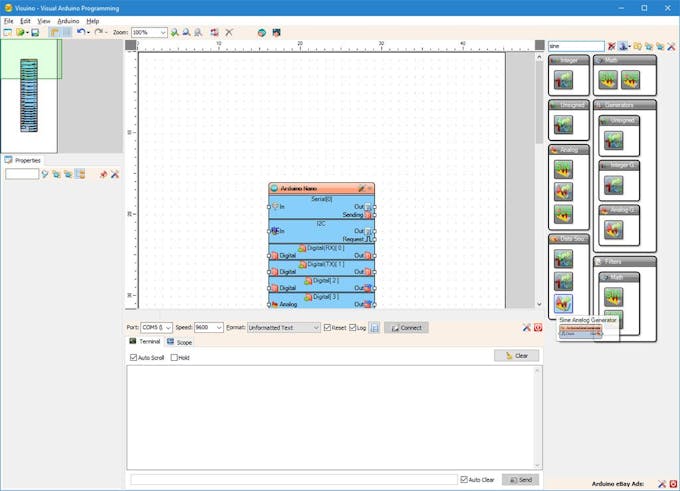Select the first sine icon in Math group
680x491 pixels.
(x=608, y=80)
